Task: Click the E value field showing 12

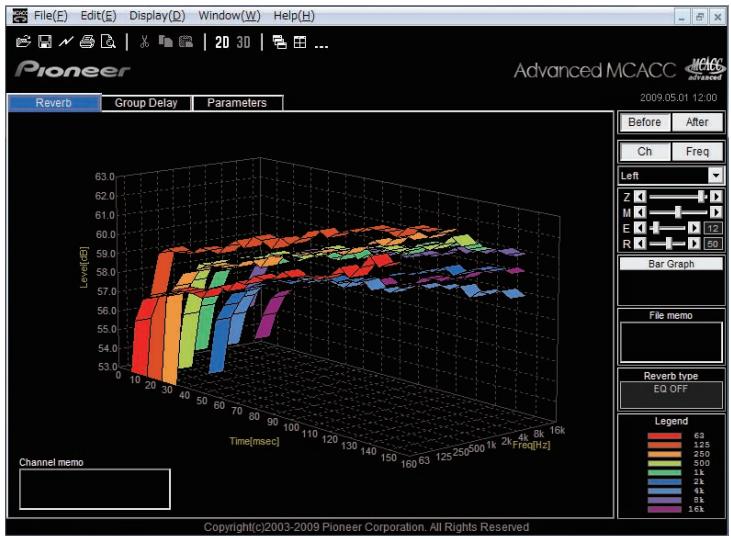Action: (712, 228)
